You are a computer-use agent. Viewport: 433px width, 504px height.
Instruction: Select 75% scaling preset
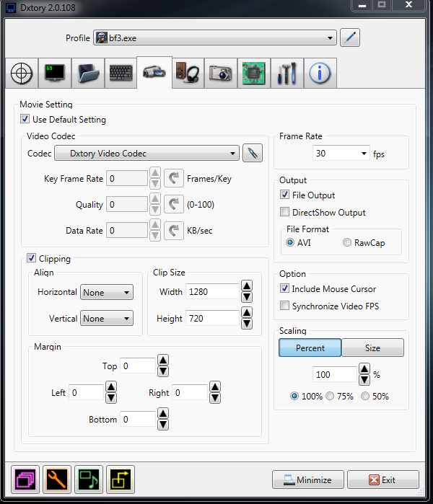330,396
